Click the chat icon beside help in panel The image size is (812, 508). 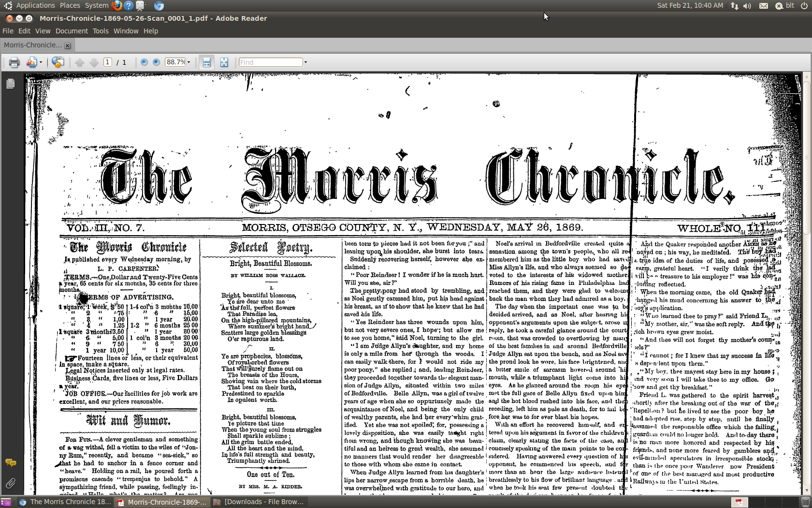[141, 6]
